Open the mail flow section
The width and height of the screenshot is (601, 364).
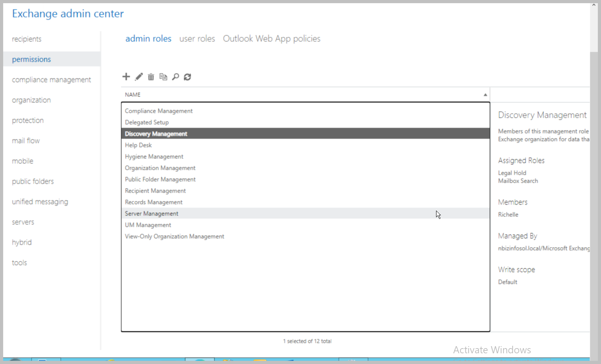(26, 141)
